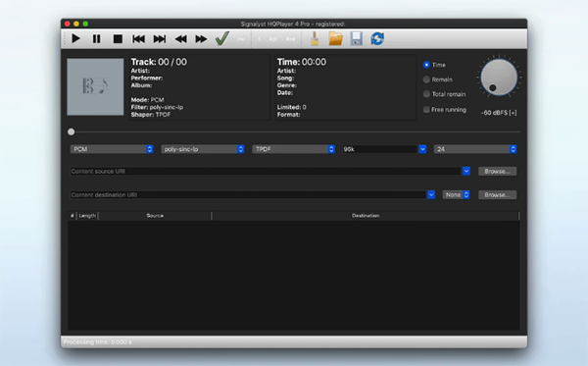Click the fast forward double-arrow icon
The height and width of the screenshot is (366, 588).
tap(201, 38)
